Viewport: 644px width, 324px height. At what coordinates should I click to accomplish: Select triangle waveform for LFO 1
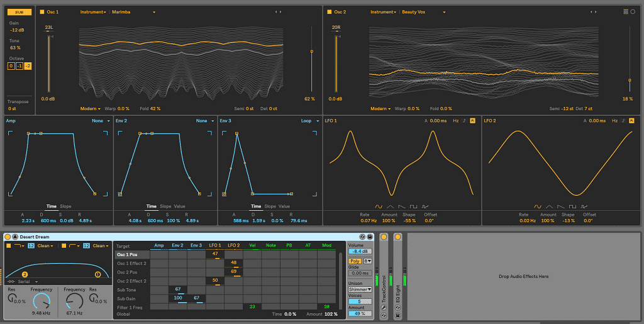390,206
